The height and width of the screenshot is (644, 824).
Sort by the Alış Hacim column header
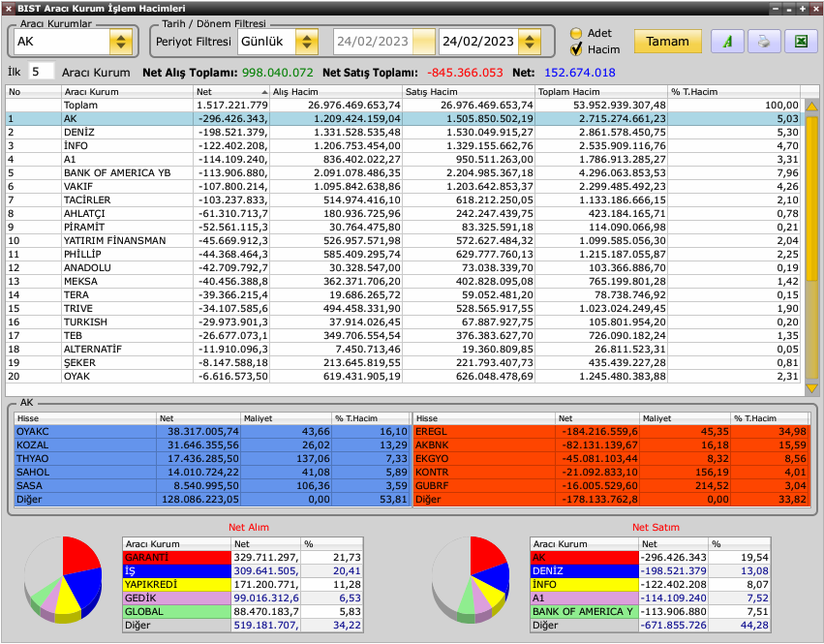click(x=336, y=91)
